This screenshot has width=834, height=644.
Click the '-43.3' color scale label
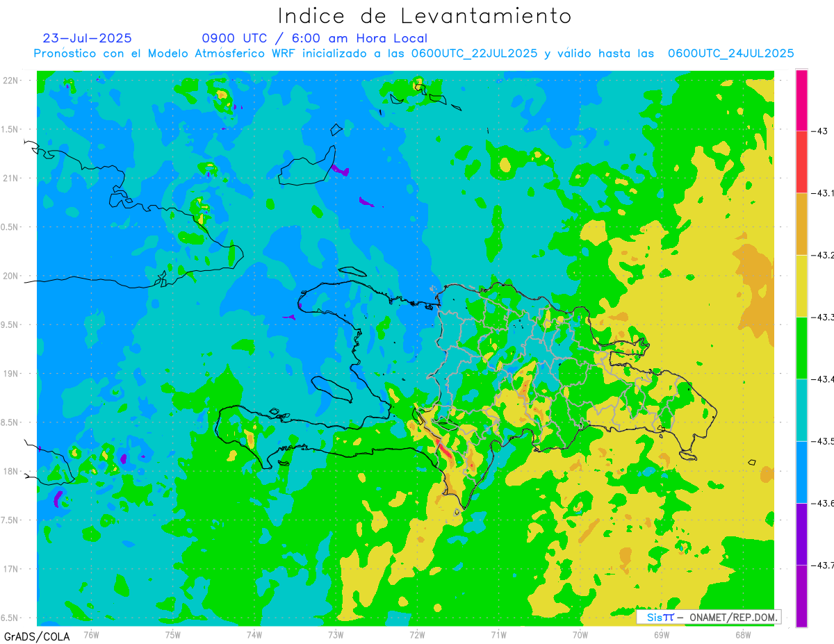pyautogui.click(x=822, y=317)
